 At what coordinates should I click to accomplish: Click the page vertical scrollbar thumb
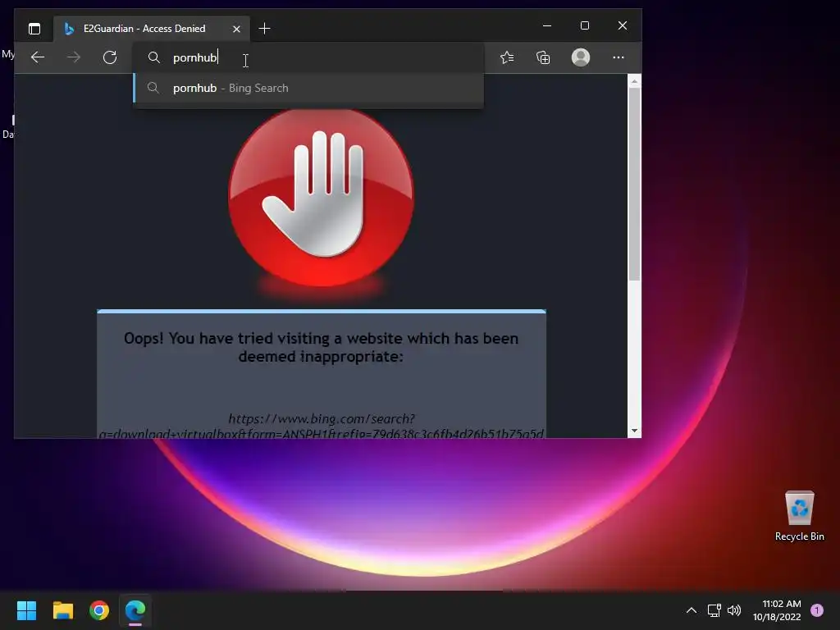[x=634, y=184]
